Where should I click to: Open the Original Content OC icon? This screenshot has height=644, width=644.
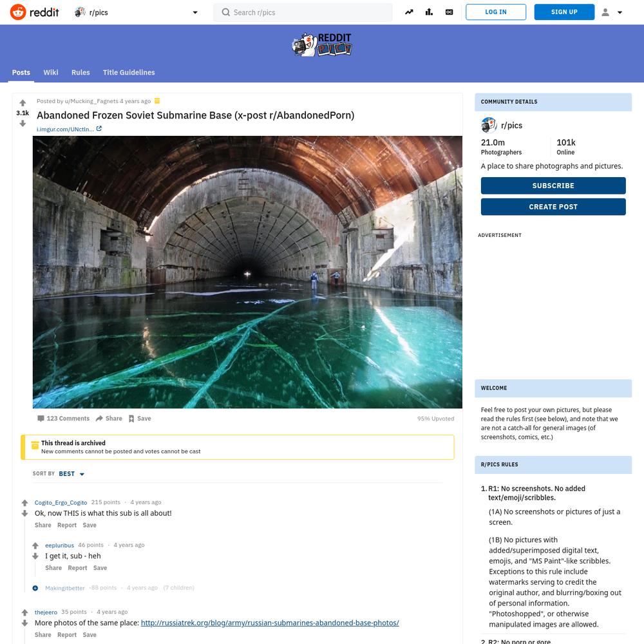(x=450, y=12)
